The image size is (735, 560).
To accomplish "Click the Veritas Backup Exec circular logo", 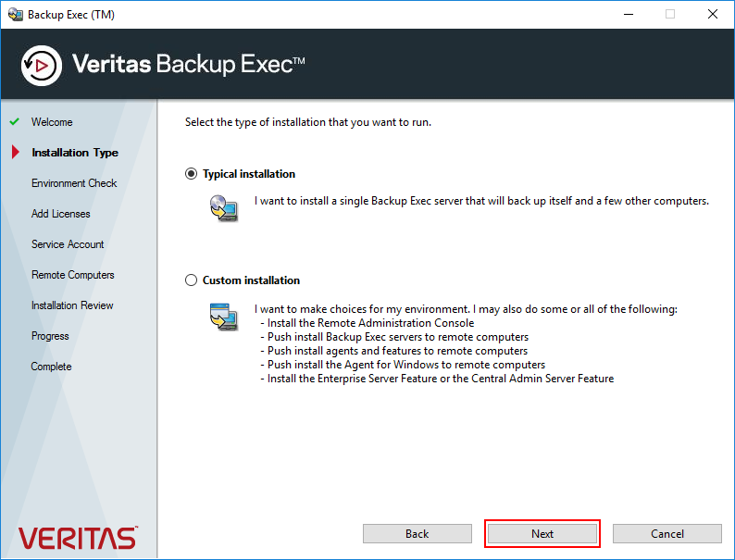I will point(42,66).
